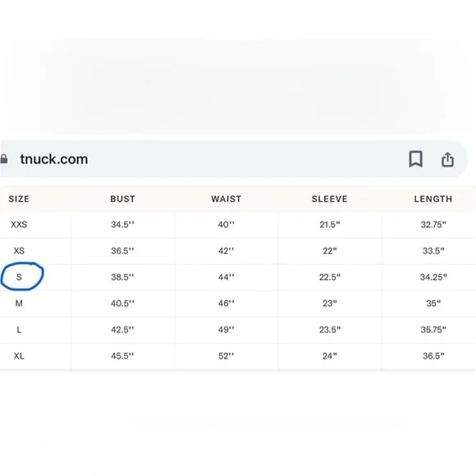Click the XL size row label
The image size is (476, 476).
pos(19,356)
